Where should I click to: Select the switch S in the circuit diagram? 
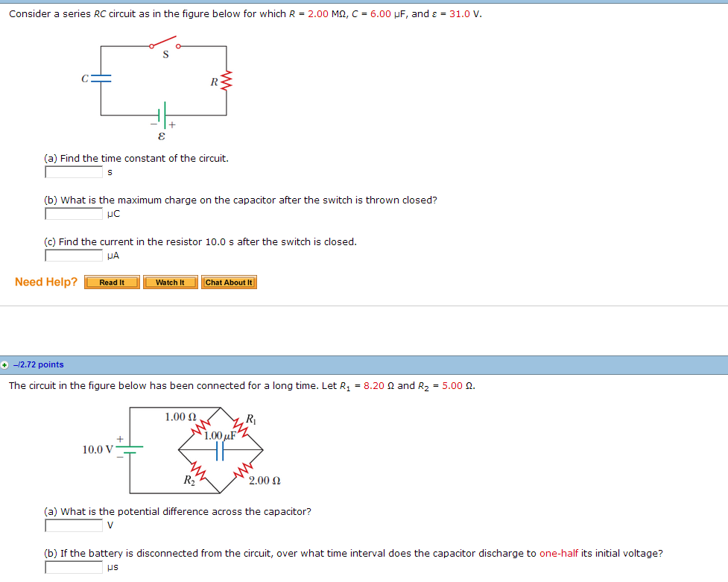(165, 46)
